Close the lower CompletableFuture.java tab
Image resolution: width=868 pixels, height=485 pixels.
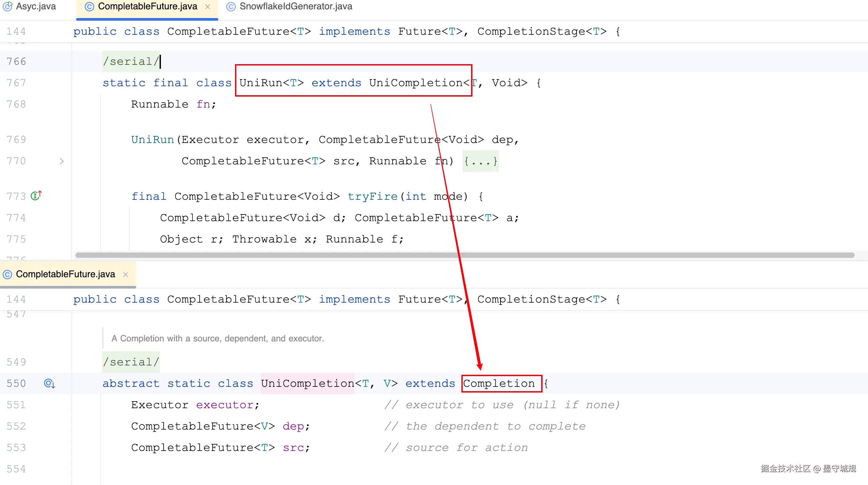125,274
